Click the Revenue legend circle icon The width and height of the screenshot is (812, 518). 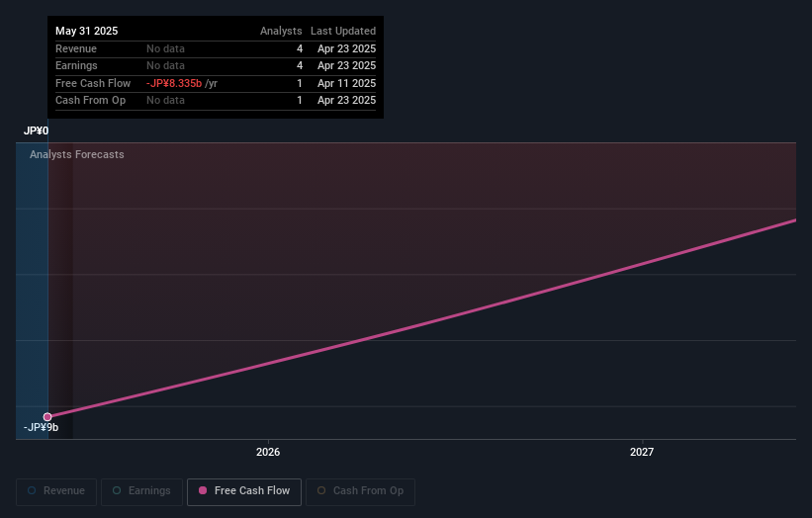pos(32,490)
